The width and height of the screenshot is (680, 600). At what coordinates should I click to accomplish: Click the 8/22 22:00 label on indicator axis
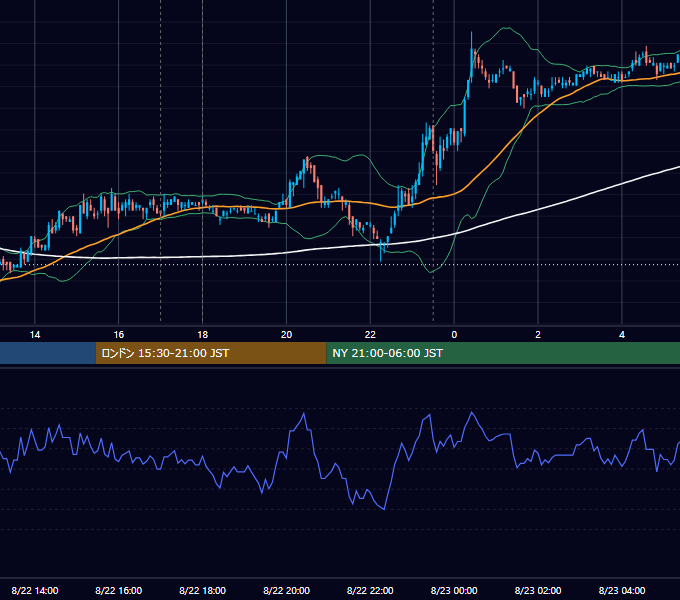pos(370,590)
